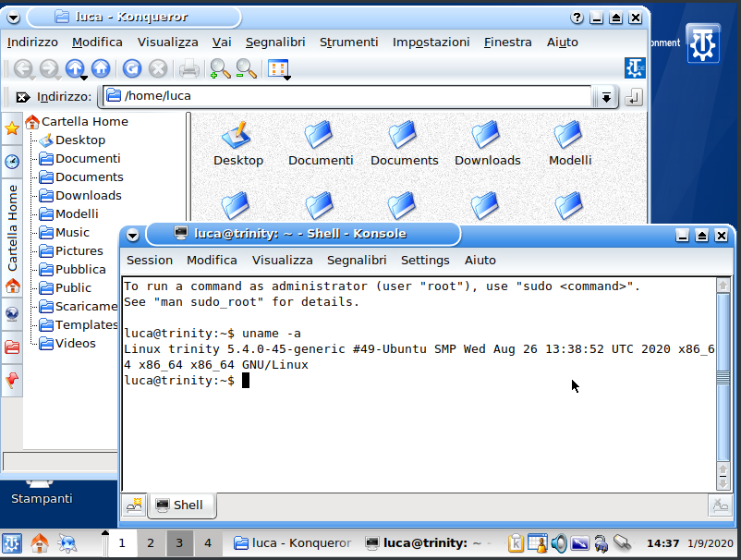Clear the address bar with the black X icon
This screenshot has width=741, height=560.
tap(22, 97)
